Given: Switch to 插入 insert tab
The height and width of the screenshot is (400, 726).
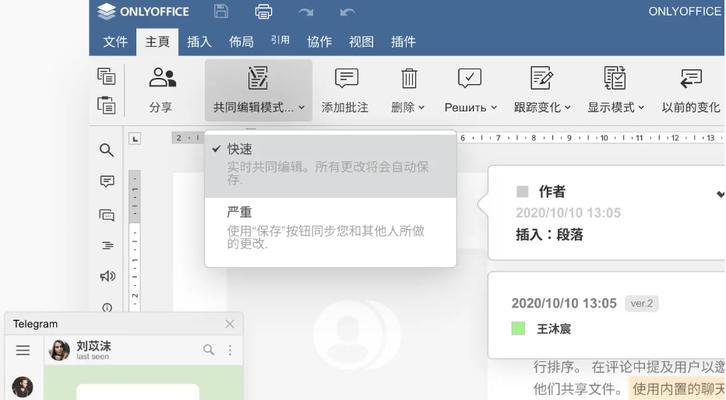Looking at the screenshot, I should (199, 42).
